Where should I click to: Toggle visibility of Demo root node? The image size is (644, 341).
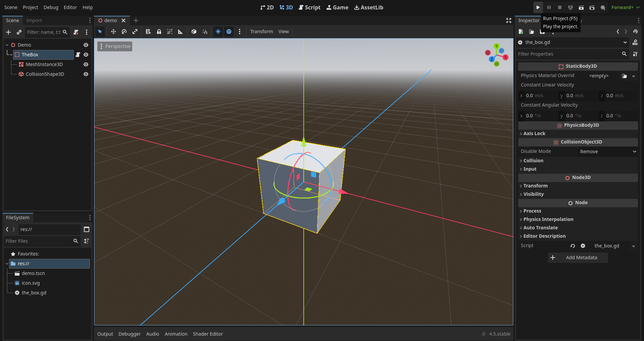86,45
